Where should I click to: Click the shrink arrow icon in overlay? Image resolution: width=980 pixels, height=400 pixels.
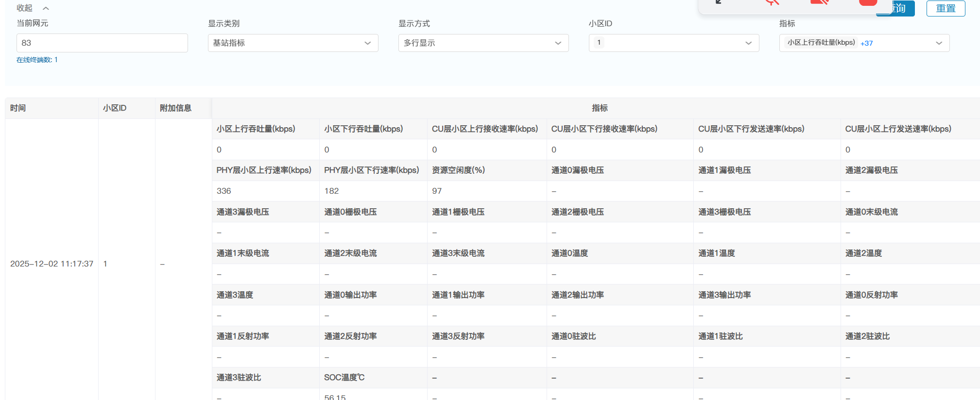click(x=719, y=2)
